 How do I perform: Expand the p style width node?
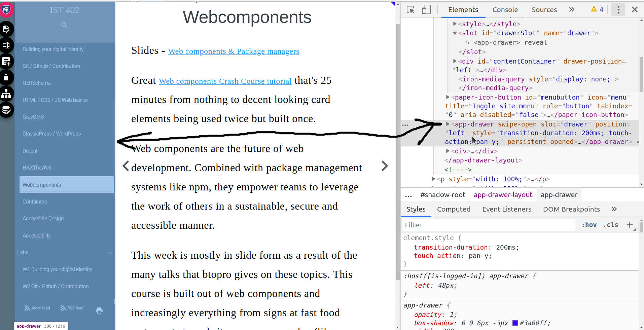434,179
